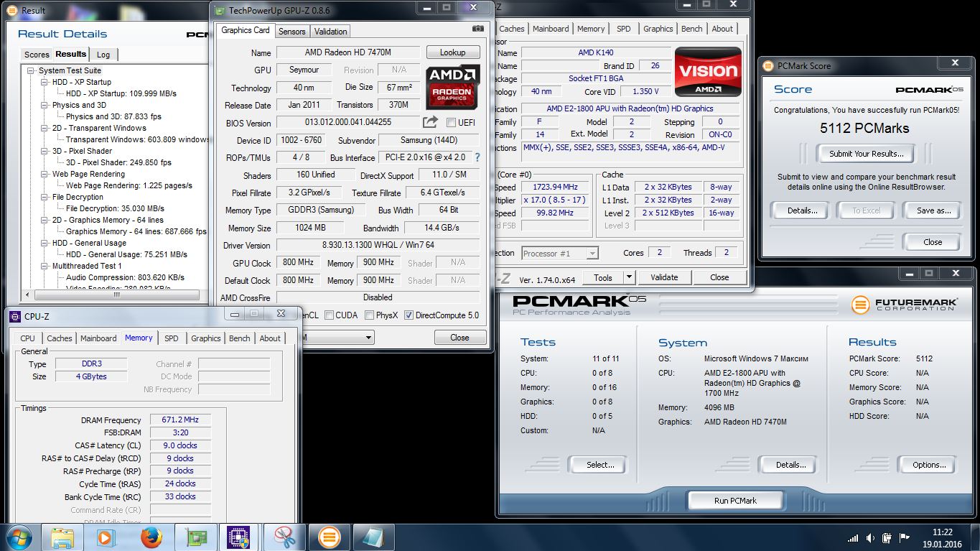The image size is (980, 551).
Task: Click Select... button under Tests
Action: (x=600, y=465)
